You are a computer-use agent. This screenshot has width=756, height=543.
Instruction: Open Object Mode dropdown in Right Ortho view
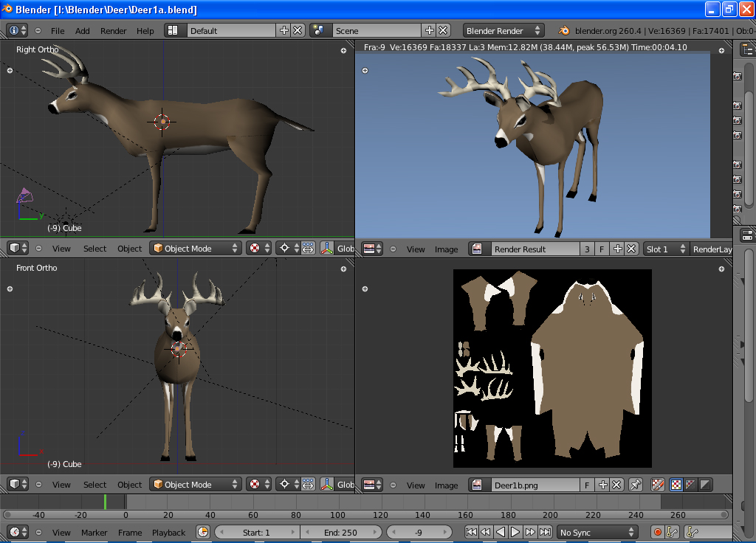pyautogui.click(x=196, y=249)
